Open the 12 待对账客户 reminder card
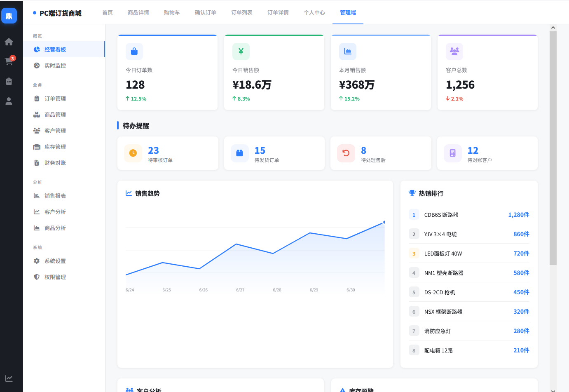Image resolution: width=569 pixels, height=392 pixels. pyautogui.click(x=487, y=153)
